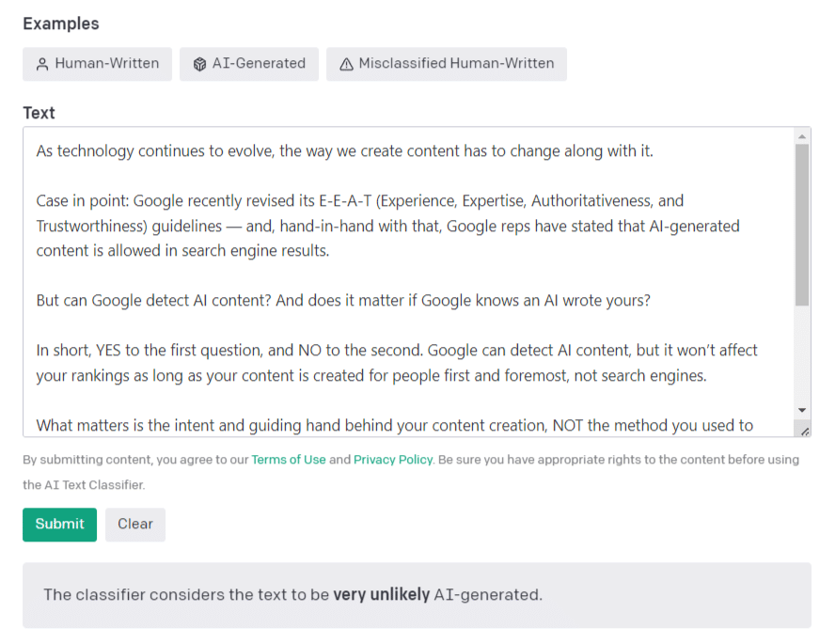
Task: Click the person icon in Human-Written example
Action: pyautogui.click(x=41, y=65)
